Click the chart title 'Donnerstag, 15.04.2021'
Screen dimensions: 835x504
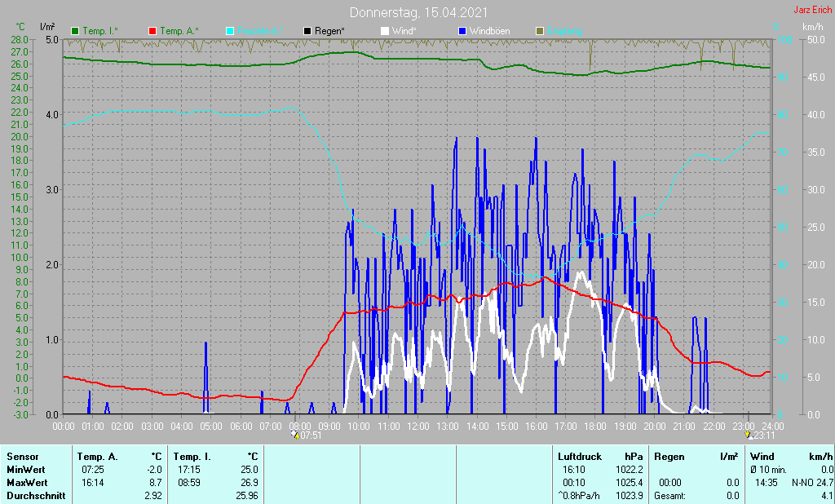[418, 12]
